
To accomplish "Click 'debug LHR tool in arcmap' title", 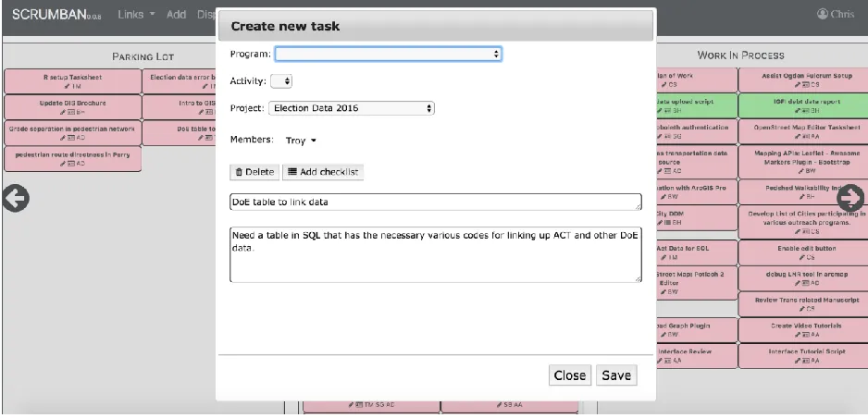I will point(807,275).
